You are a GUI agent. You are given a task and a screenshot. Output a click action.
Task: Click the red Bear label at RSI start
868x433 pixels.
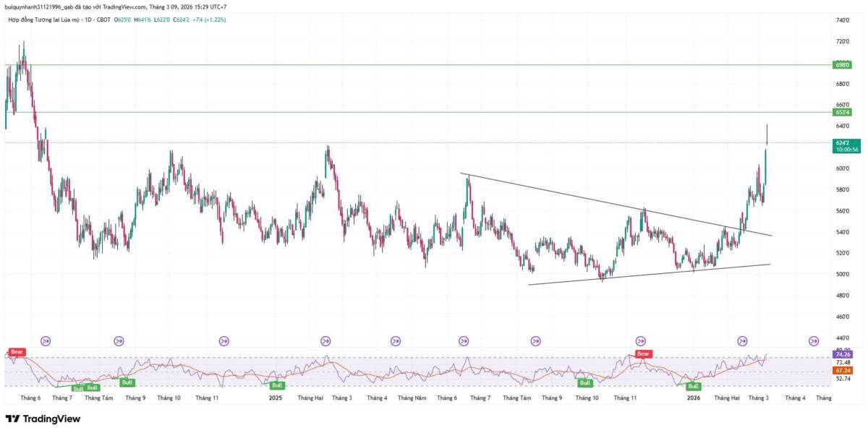[x=16, y=352]
